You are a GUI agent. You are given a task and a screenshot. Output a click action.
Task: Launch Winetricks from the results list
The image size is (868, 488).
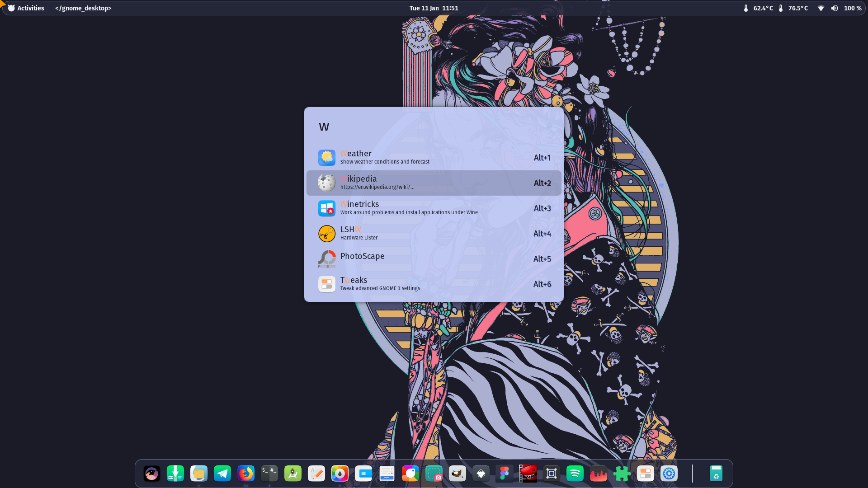[434, 208]
